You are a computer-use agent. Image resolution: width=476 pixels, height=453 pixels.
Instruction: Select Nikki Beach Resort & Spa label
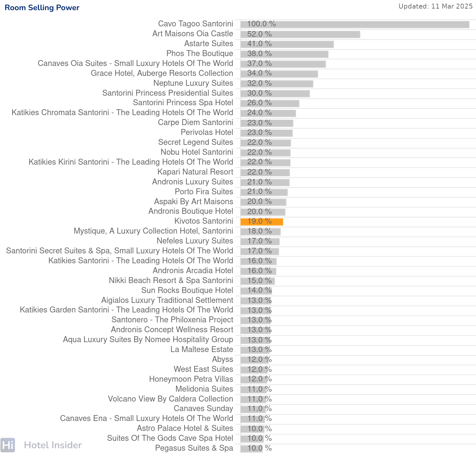point(171,280)
